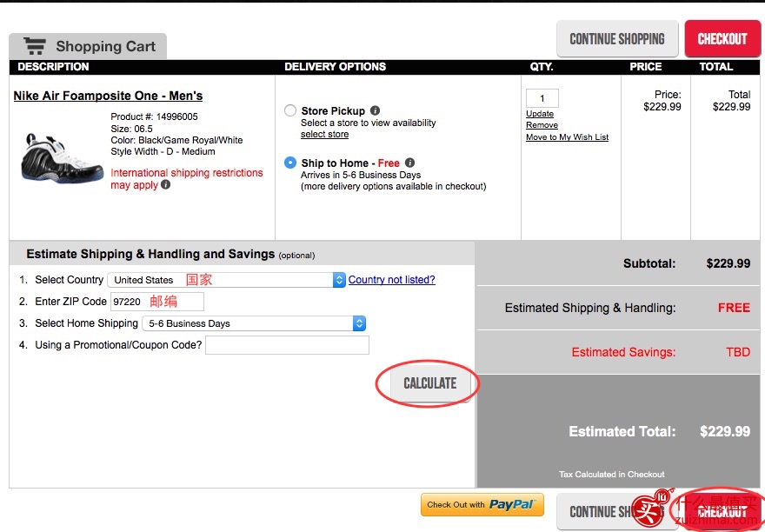
Task: Open info icon next to Store Pickup
Action: coord(375,110)
